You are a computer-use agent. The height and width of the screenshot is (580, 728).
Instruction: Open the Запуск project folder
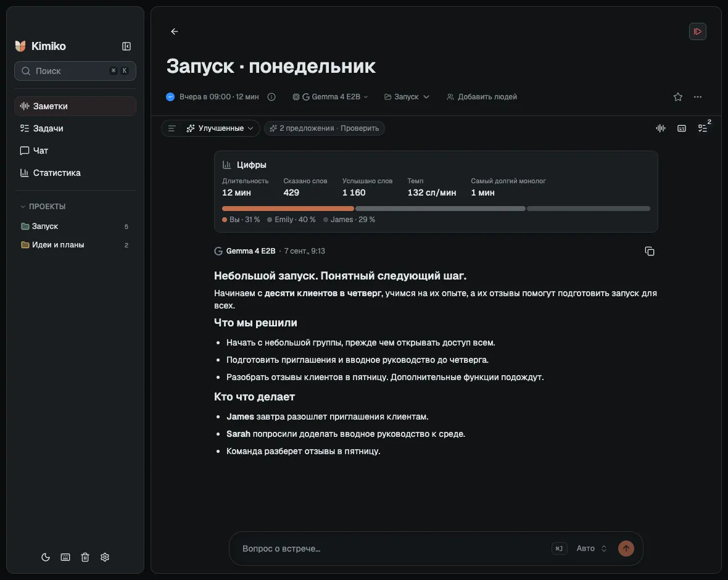75,226
